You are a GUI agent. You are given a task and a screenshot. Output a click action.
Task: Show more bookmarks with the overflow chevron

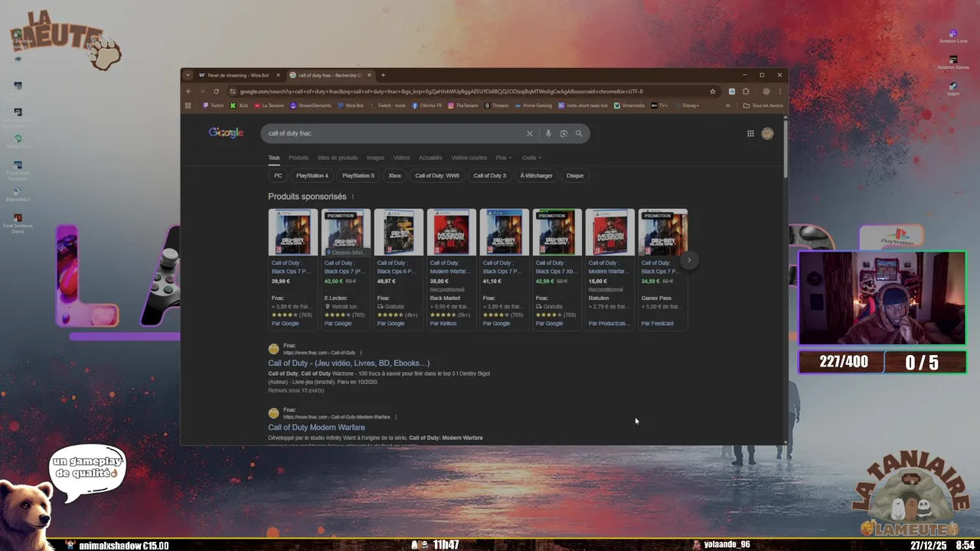(727, 106)
